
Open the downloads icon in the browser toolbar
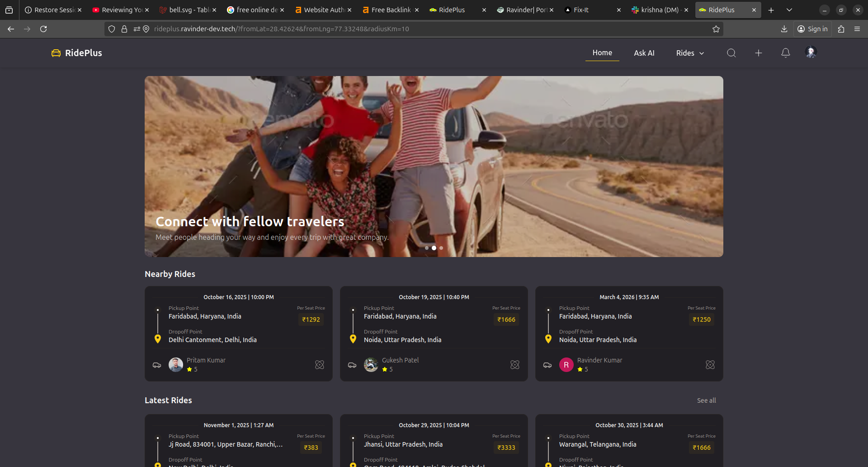click(x=784, y=29)
